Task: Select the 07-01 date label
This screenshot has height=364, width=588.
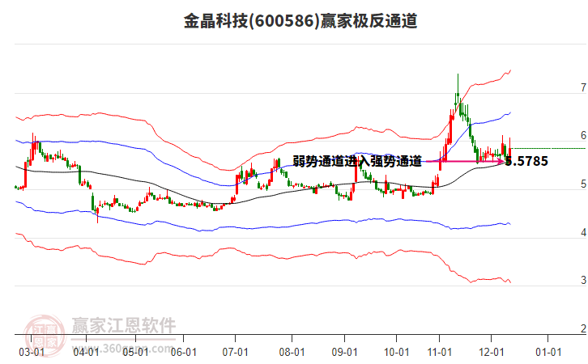Action: pos(235,352)
